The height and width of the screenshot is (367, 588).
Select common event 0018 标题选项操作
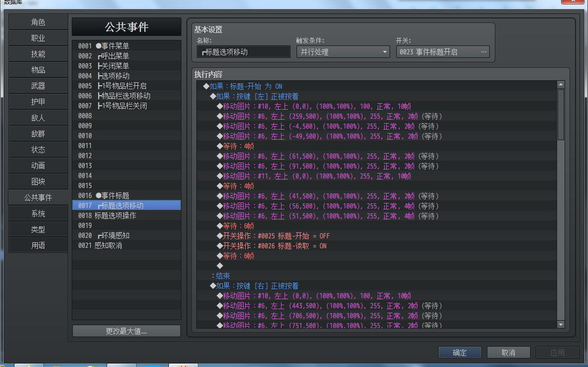click(127, 215)
